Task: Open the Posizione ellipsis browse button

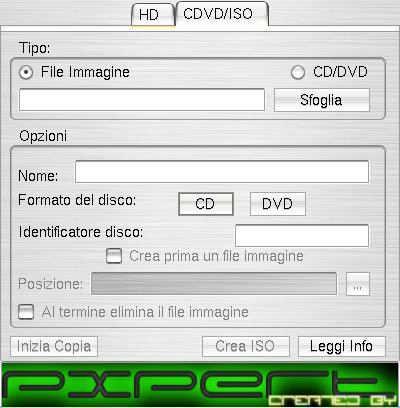Action: coord(358,284)
